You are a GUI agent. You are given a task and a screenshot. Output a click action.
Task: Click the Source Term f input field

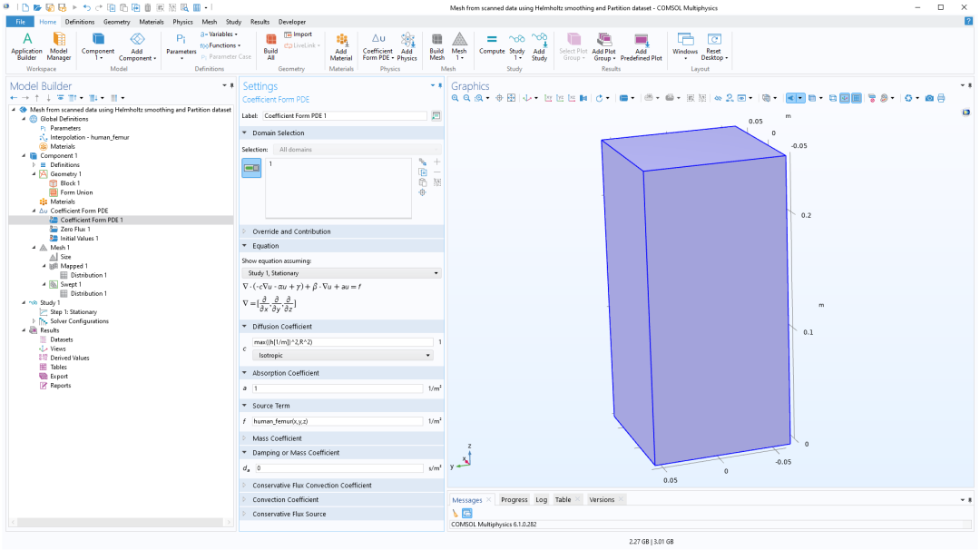[x=338, y=421]
